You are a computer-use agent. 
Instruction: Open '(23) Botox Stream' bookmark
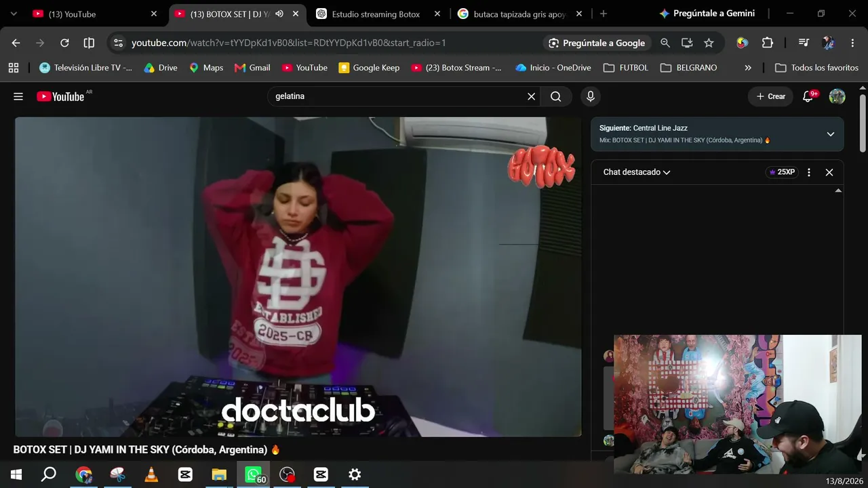tap(456, 68)
